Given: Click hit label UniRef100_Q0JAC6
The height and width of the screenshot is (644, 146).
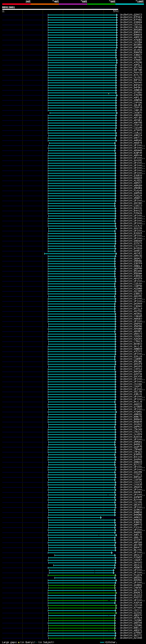Looking at the screenshot, I should [x=131, y=50].
